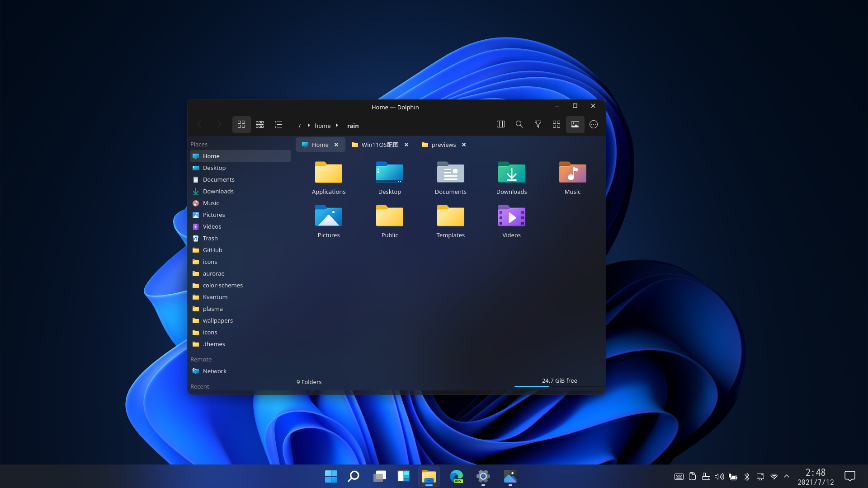The image size is (868, 488).
Task: Open the task view taskbar icon
Action: point(380,476)
